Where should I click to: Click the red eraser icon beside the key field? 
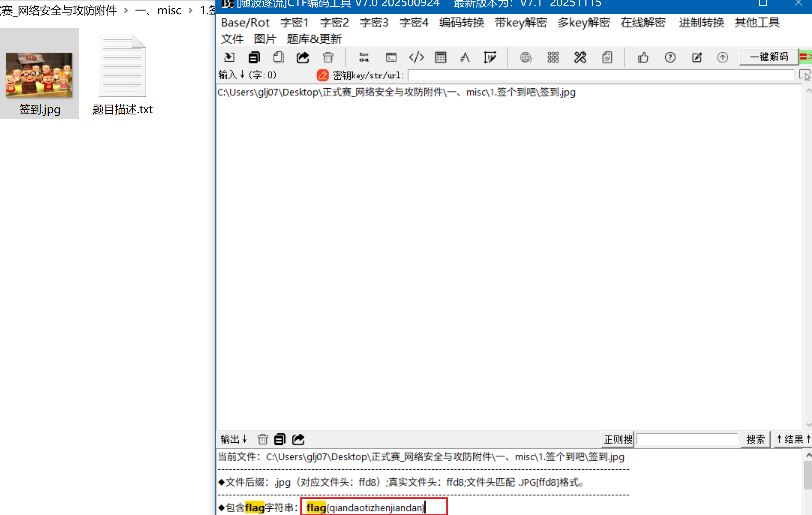coord(323,75)
